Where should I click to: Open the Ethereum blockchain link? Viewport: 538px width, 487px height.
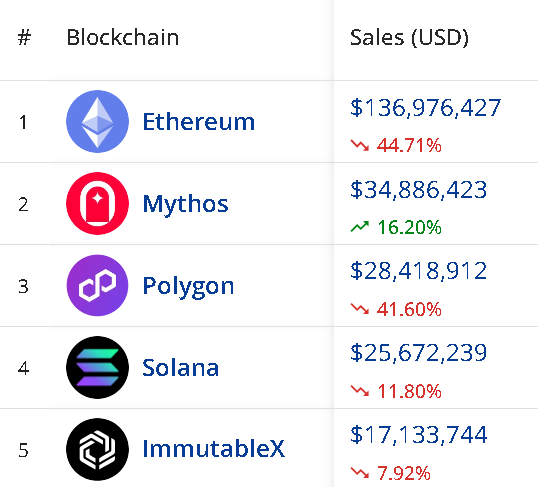199,121
